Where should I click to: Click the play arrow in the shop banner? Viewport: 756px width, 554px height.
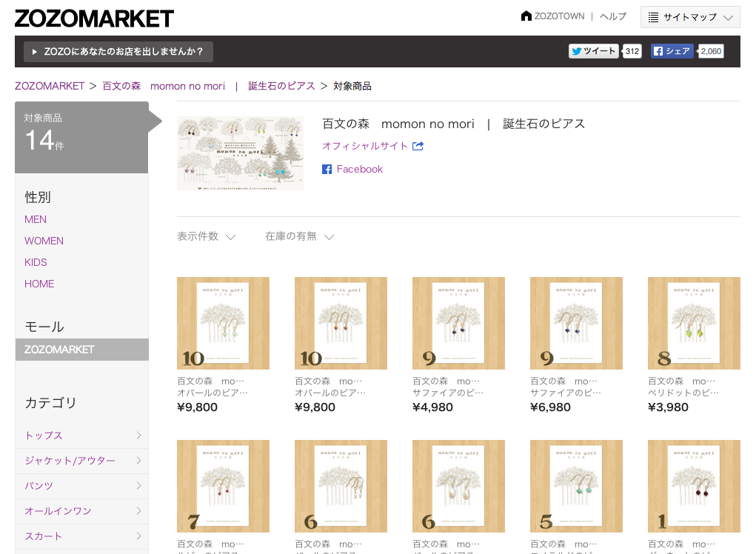coord(34,52)
